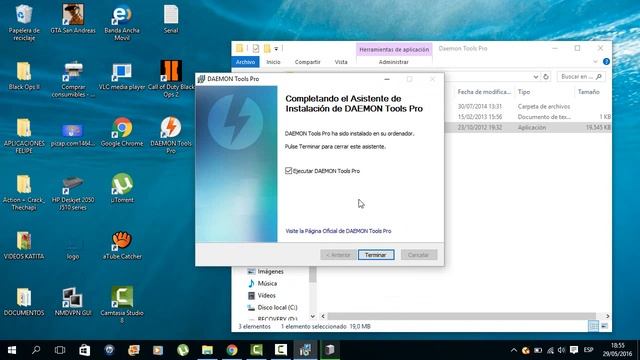Click the ESP language indicator

tap(588, 350)
